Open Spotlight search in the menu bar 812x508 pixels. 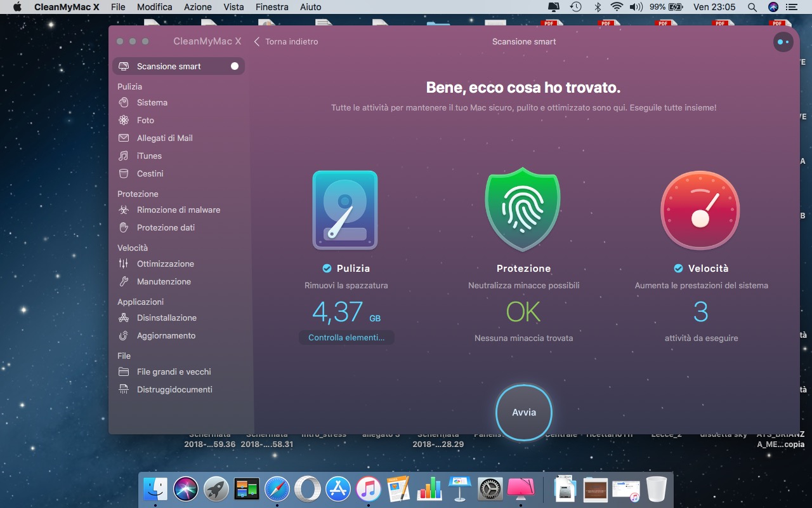752,7
